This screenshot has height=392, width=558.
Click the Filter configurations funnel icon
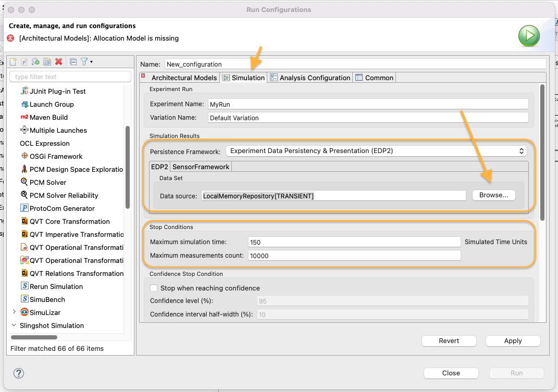click(x=84, y=62)
